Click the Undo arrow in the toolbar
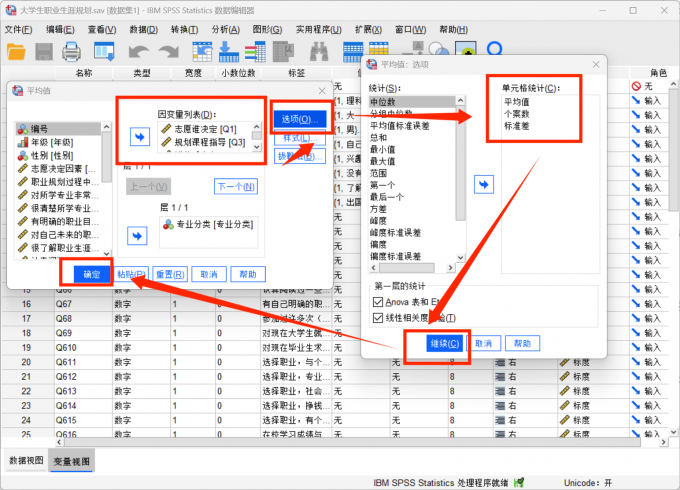The width and height of the screenshot is (680, 490). tap(138, 50)
